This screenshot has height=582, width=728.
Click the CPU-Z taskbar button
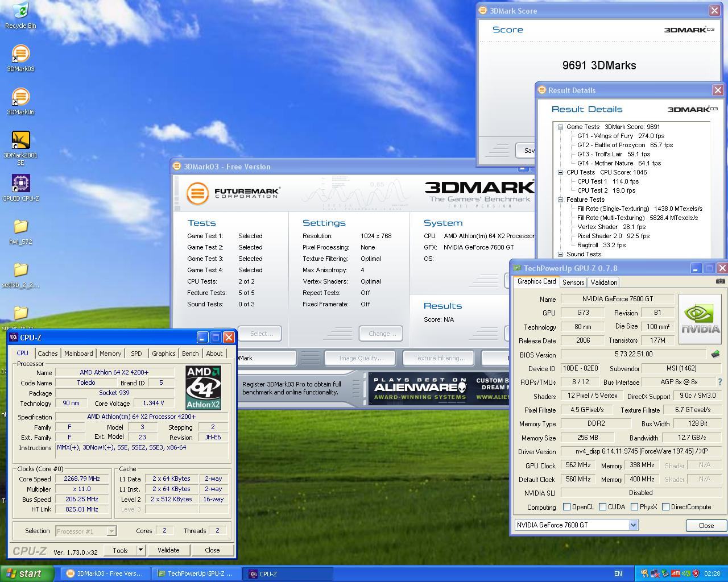click(287, 573)
